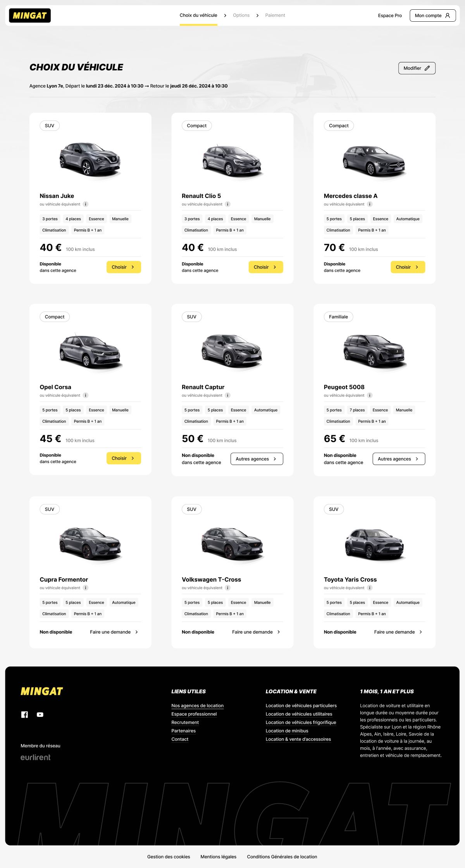Click the Facebook icon in footer
Image resolution: width=465 pixels, height=868 pixels.
pyautogui.click(x=24, y=715)
